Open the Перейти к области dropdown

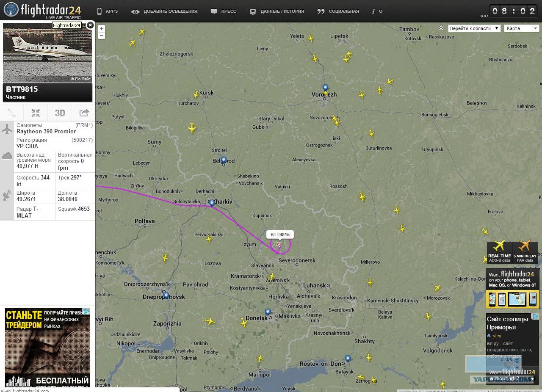click(x=474, y=28)
